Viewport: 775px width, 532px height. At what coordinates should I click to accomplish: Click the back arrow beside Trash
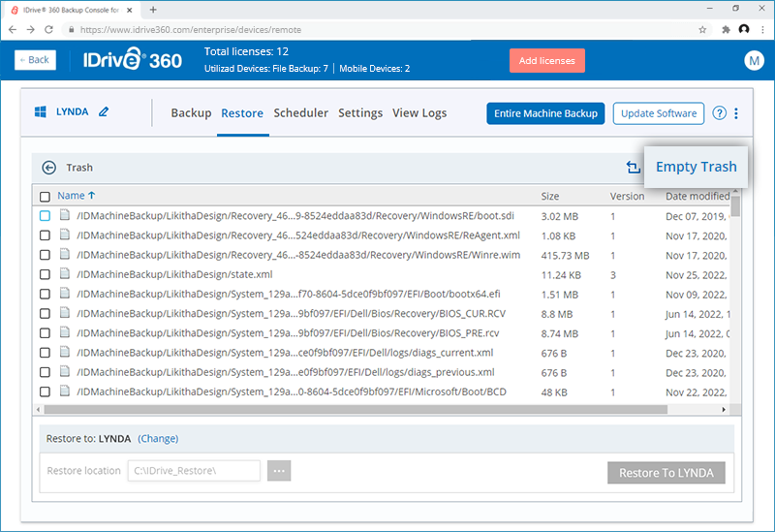[49, 168]
